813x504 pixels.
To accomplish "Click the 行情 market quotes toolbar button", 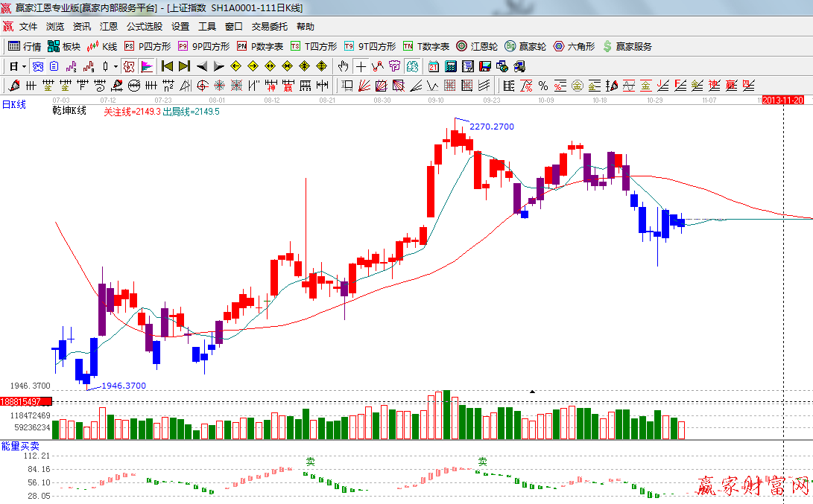I will [x=25, y=46].
